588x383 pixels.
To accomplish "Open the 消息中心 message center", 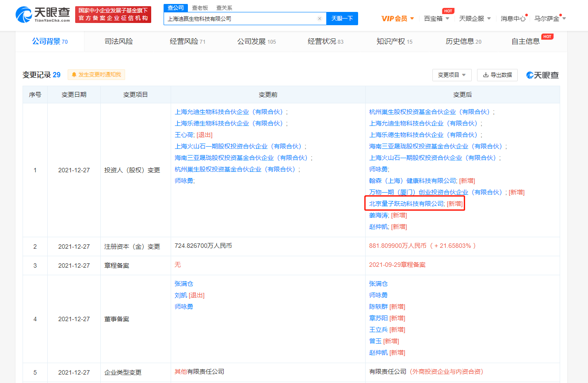I will [x=513, y=19].
